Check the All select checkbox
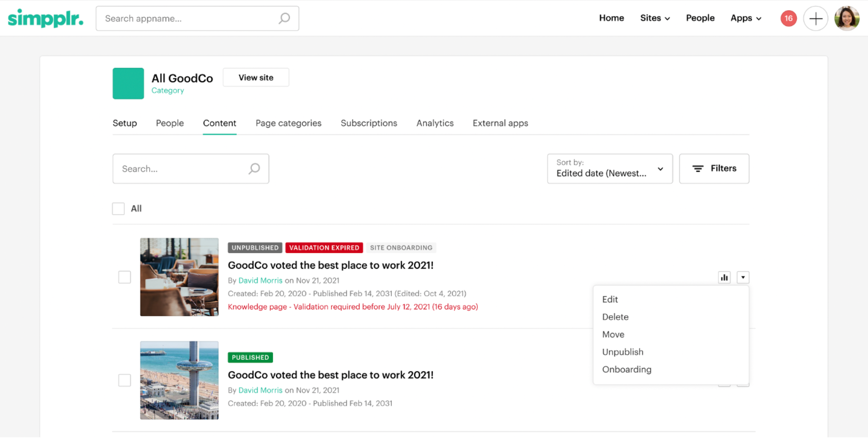This screenshot has width=868, height=438. click(x=119, y=209)
